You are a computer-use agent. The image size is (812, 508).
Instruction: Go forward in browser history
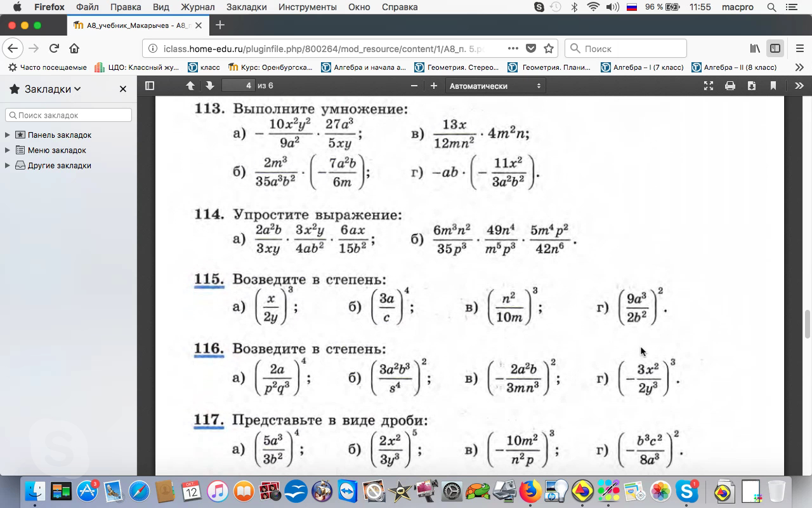(x=34, y=48)
